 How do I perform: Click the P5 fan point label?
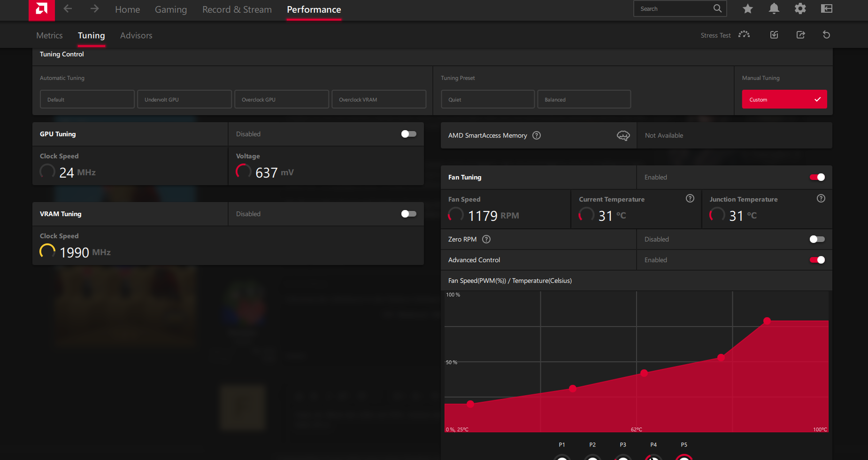(x=684, y=444)
